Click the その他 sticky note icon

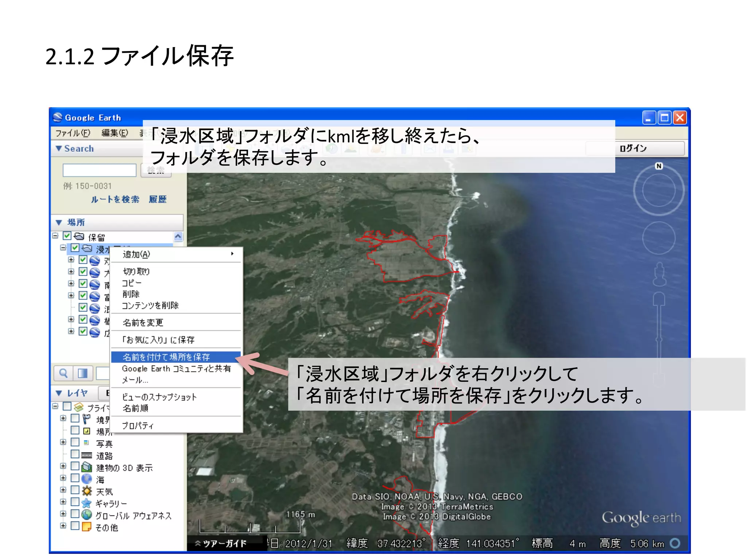(86, 527)
